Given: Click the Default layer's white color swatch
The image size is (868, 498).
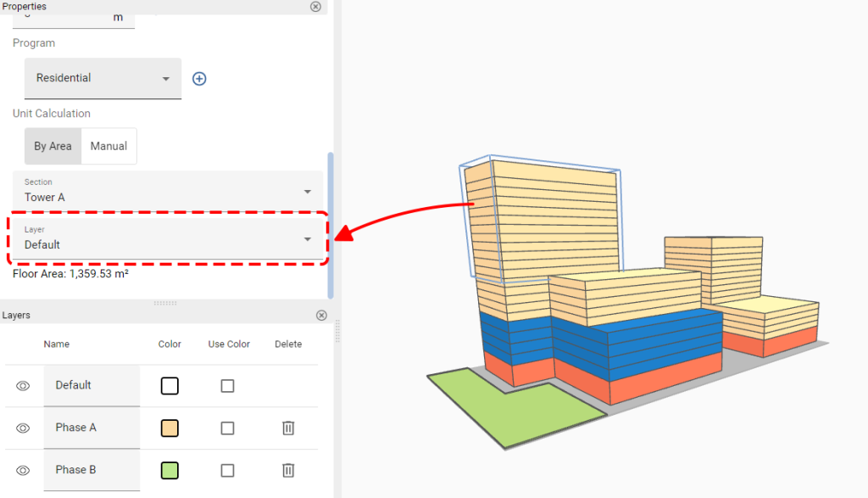Looking at the screenshot, I should 169,385.
